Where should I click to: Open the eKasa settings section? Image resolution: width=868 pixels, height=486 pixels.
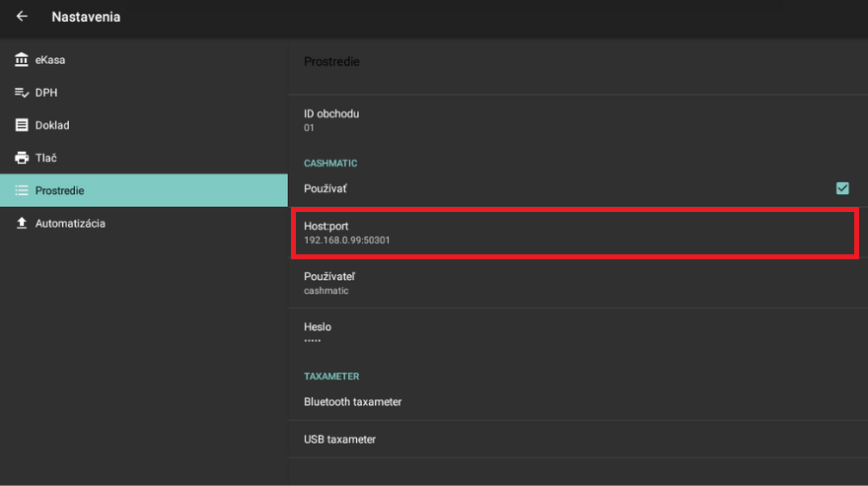point(50,60)
